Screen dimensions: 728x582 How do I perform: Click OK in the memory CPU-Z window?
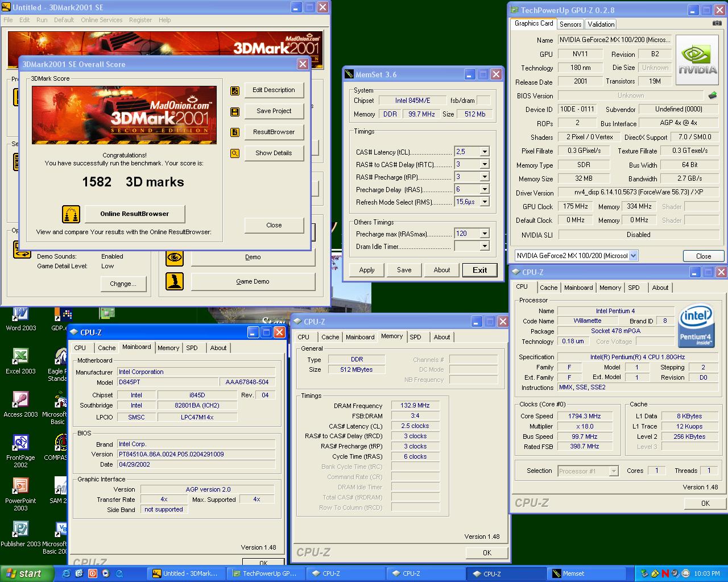(x=487, y=552)
